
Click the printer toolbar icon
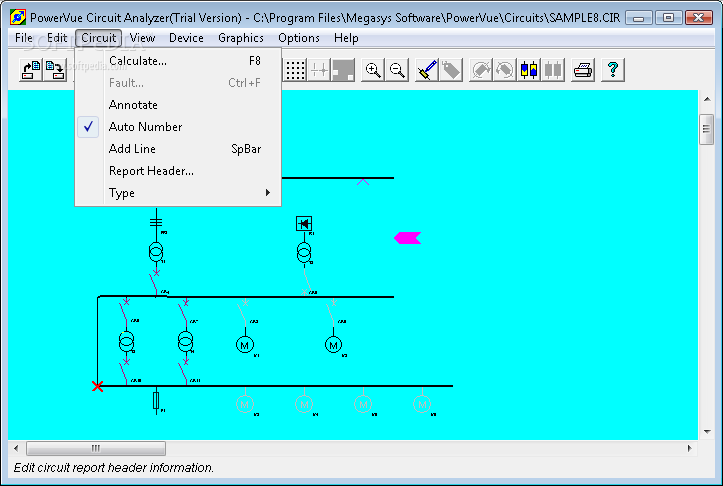583,70
